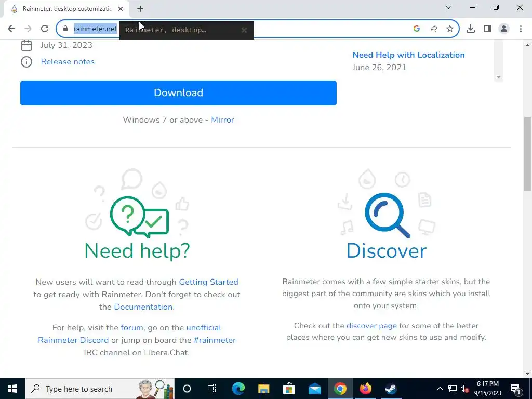The height and width of the screenshot is (399, 532).
Task: Share this page via share icon
Action: [x=433, y=29]
